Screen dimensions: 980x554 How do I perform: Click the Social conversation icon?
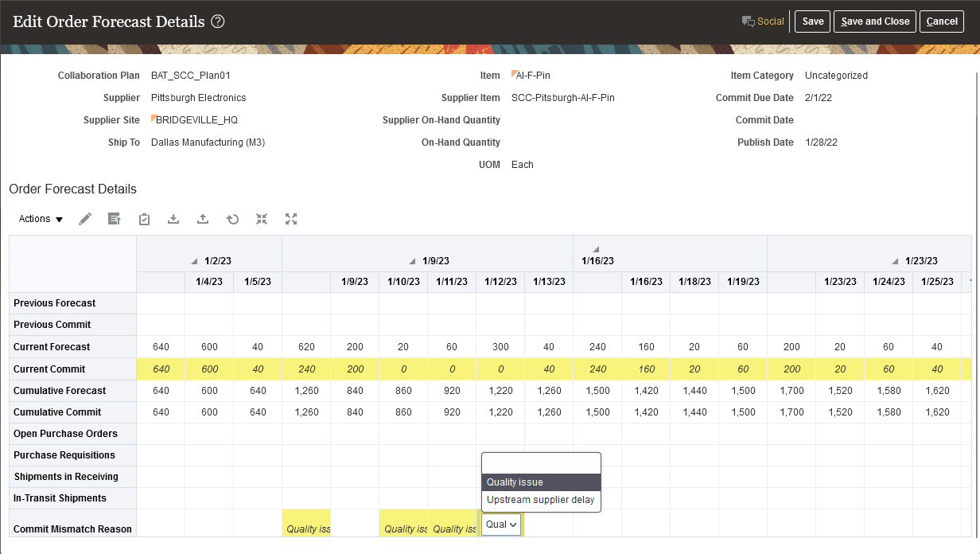coord(748,21)
